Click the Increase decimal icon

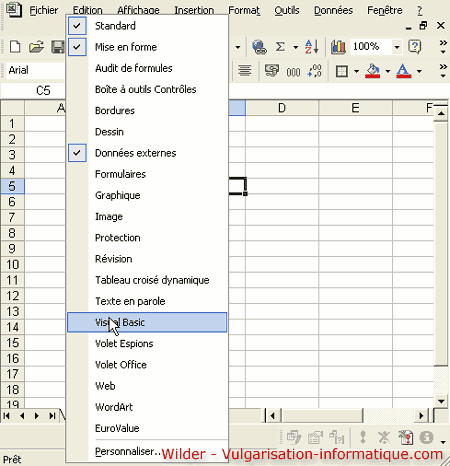[315, 71]
